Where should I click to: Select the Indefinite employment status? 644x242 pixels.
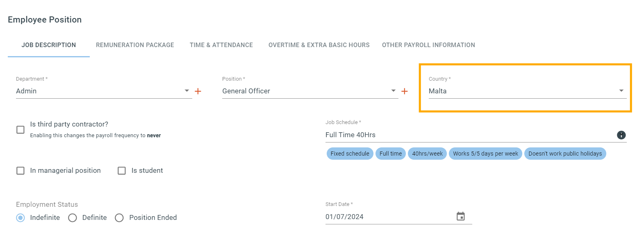coord(20,218)
